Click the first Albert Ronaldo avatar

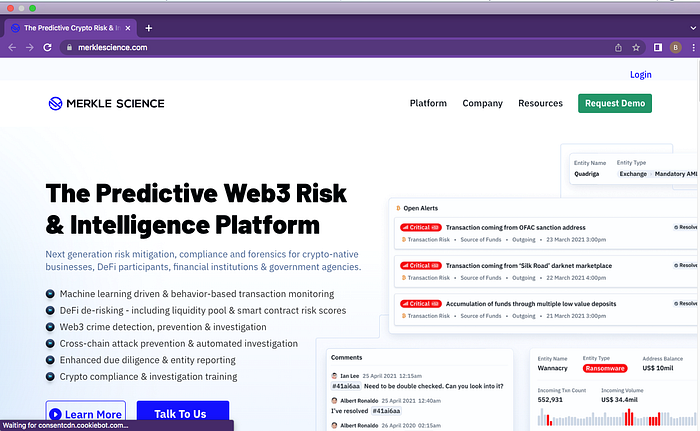click(334, 401)
